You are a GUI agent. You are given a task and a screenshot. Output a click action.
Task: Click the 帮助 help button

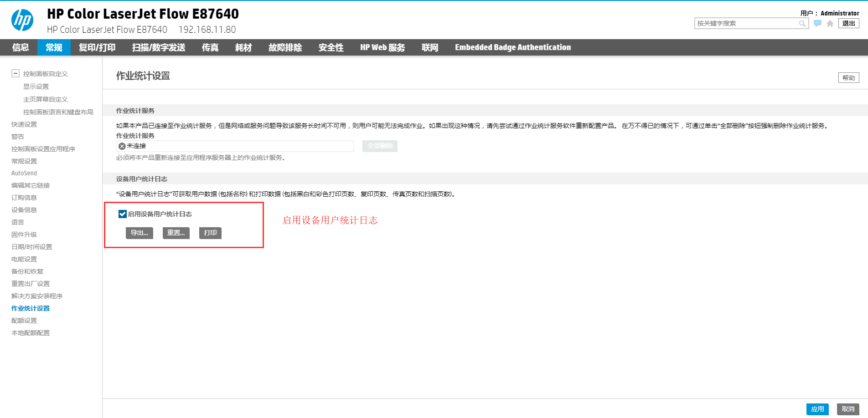point(849,78)
